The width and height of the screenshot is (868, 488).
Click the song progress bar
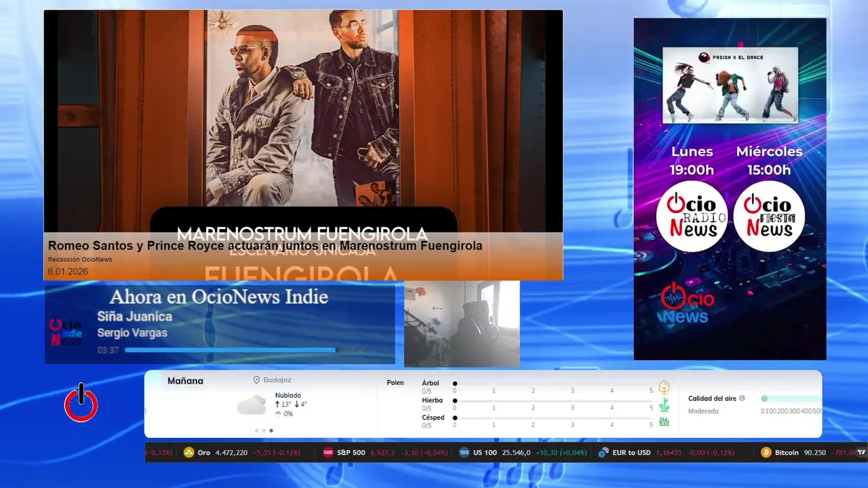tap(231, 350)
